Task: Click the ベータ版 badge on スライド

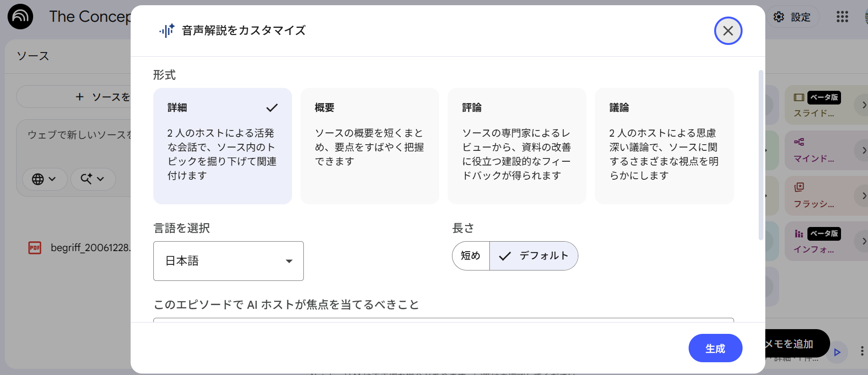Action: point(824,97)
